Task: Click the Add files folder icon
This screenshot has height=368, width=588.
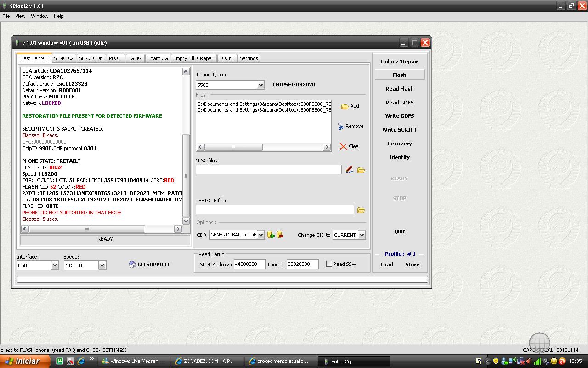Action: 345,106
